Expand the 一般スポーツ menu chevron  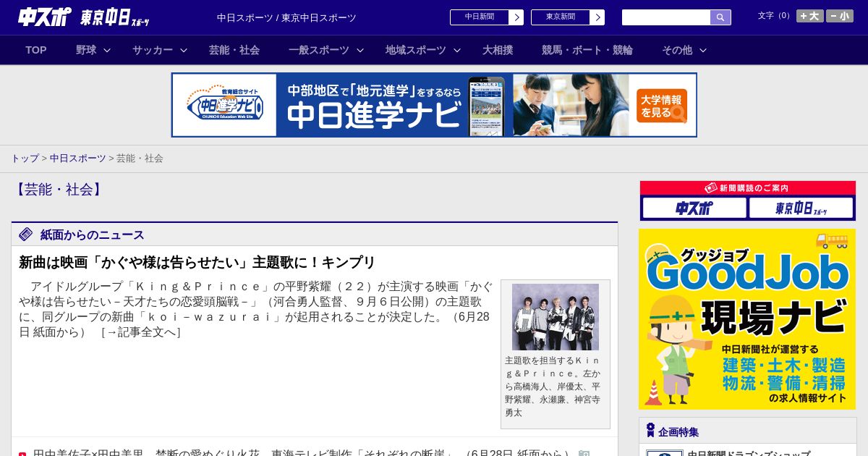click(x=360, y=51)
